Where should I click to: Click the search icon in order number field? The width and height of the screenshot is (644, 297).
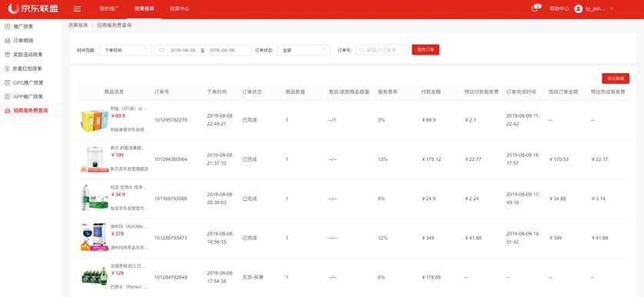[362, 50]
